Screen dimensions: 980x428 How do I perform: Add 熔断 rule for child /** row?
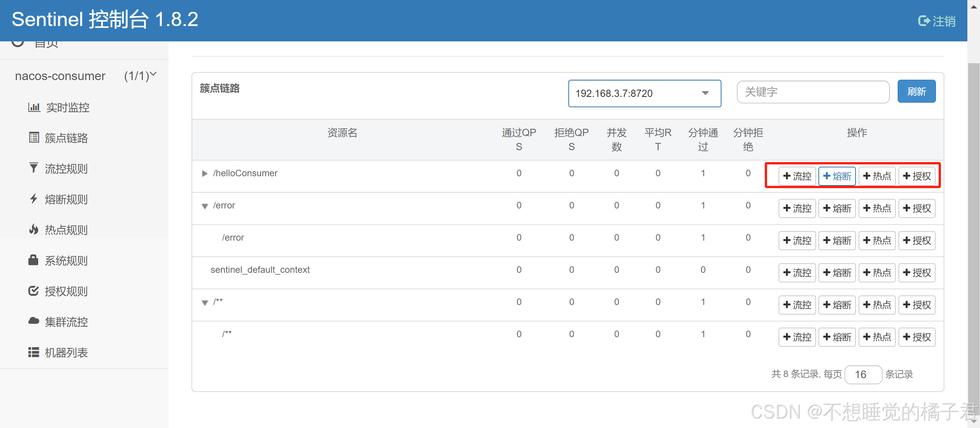tap(837, 337)
